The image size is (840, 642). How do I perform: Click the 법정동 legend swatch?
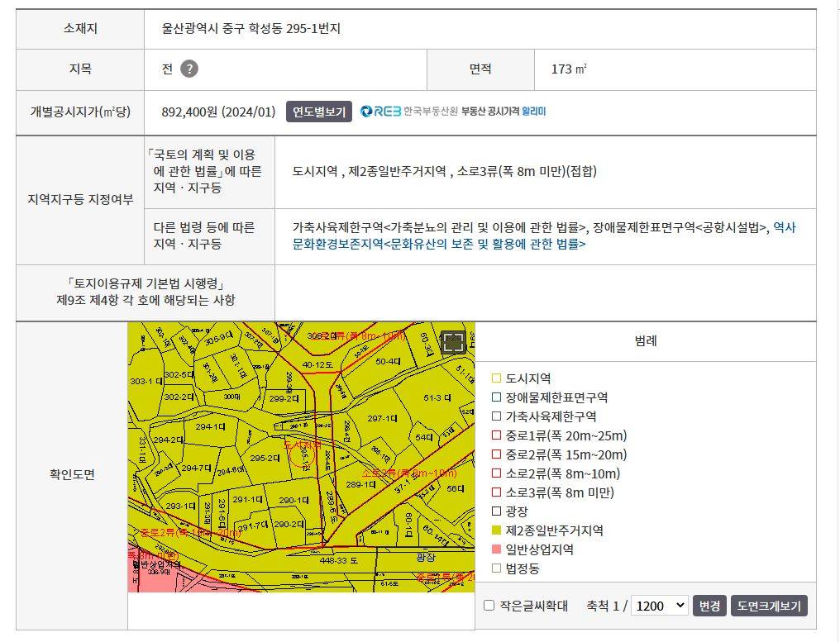point(496,568)
